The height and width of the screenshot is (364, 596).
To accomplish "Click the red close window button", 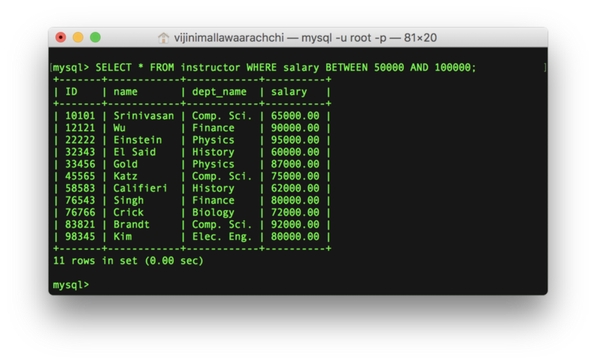I will pos(61,37).
